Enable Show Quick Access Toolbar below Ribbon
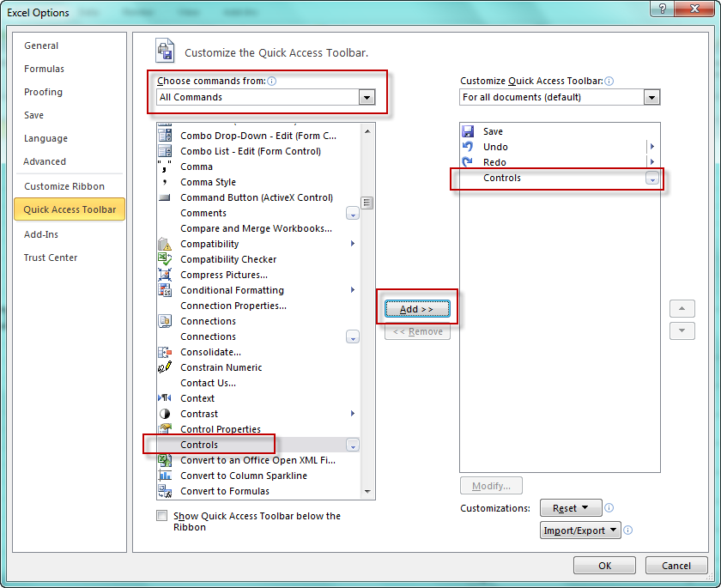 [x=162, y=515]
